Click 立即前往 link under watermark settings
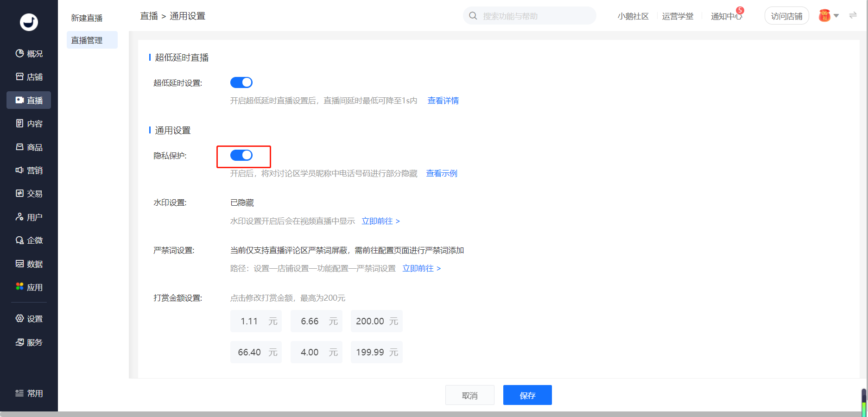Viewport: 868px width, 417px height. (x=380, y=221)
